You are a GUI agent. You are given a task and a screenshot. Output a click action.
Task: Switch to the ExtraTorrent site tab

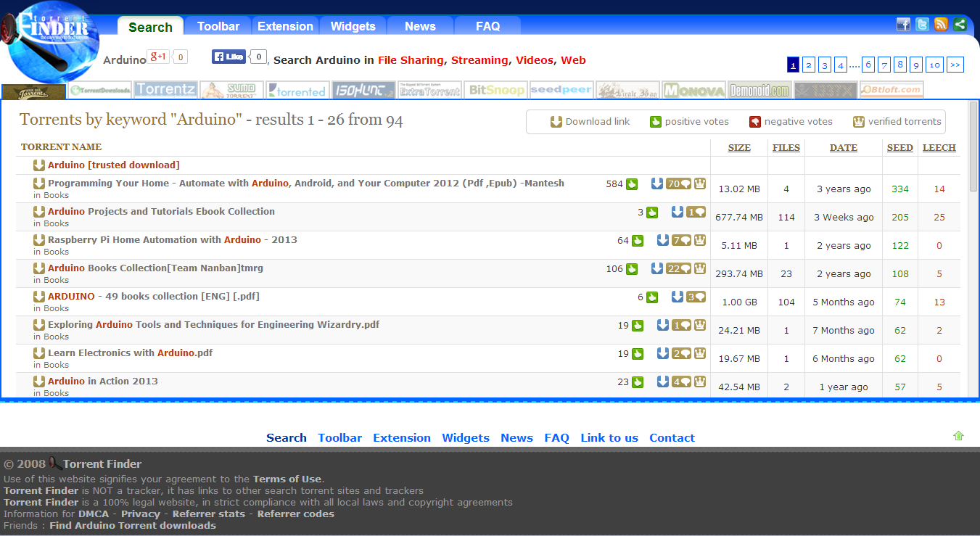tap(430, 90)
